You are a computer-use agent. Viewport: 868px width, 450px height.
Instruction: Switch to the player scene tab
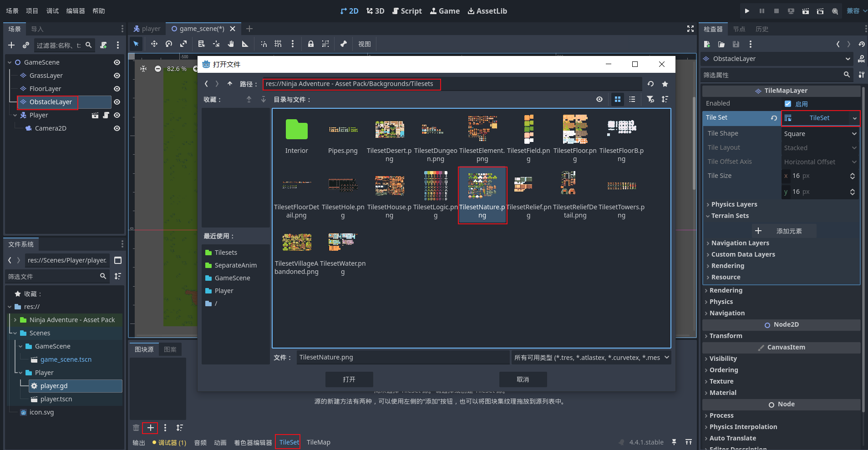pyautogui.click(x=147, y=29)
